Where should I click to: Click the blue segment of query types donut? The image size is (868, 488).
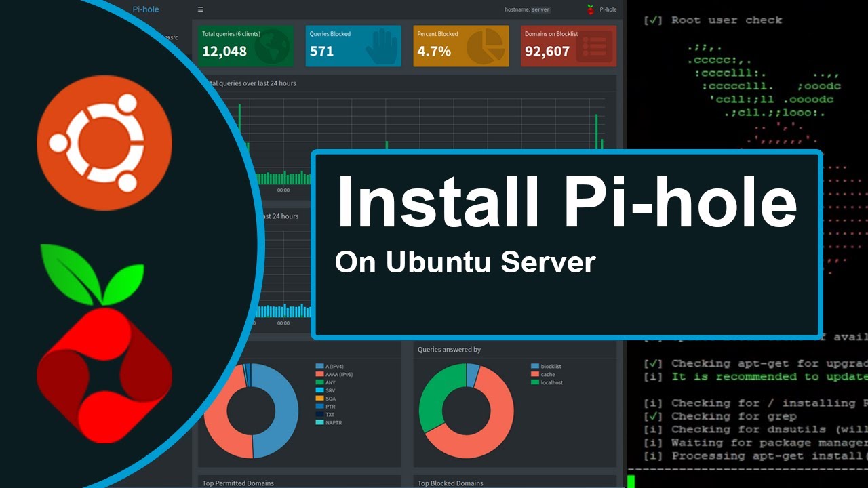[285, 410]
